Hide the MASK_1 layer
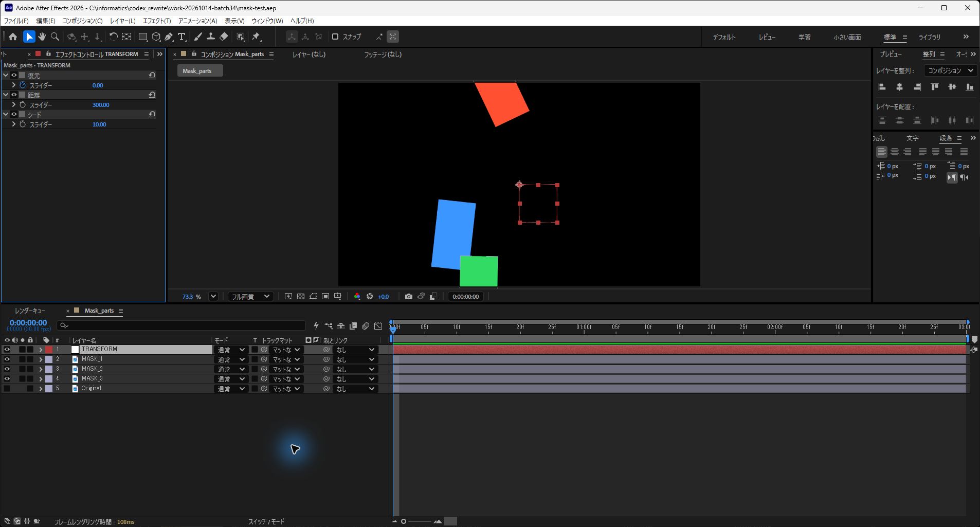Image resolution: width=980 pixels, height=527 pixels. pyautogui.click(x=7, y=359)
